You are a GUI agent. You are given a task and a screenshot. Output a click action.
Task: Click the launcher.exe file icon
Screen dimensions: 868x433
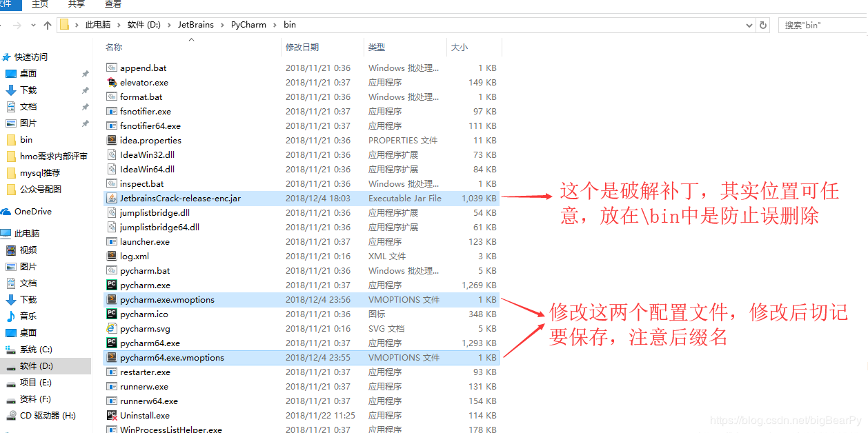point(112,241)
